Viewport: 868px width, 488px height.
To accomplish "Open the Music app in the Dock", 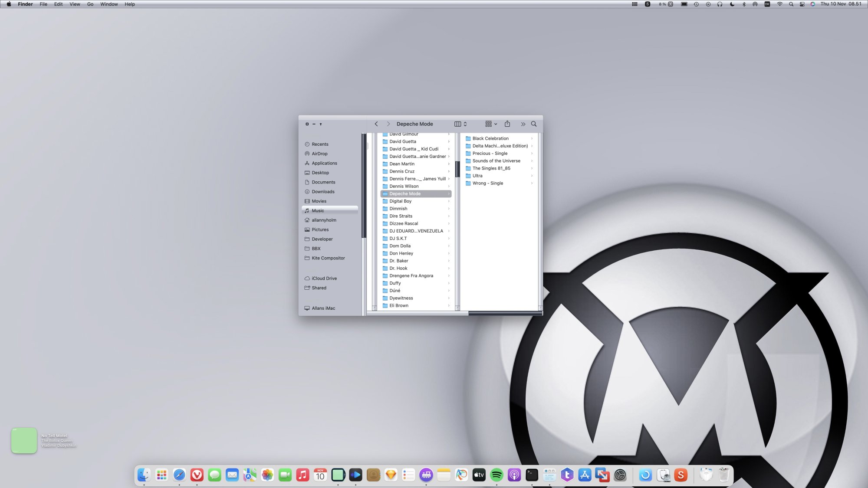I will (302, 475).
